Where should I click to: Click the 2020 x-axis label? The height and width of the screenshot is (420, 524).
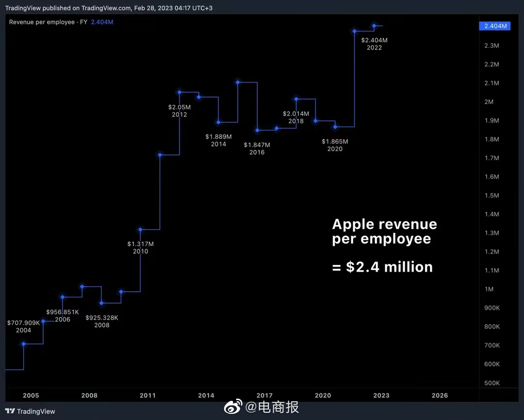(x=323, y=395)
